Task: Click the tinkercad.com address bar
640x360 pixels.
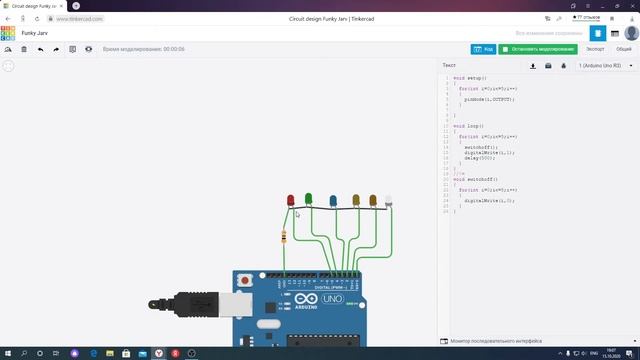Action: 80,19
